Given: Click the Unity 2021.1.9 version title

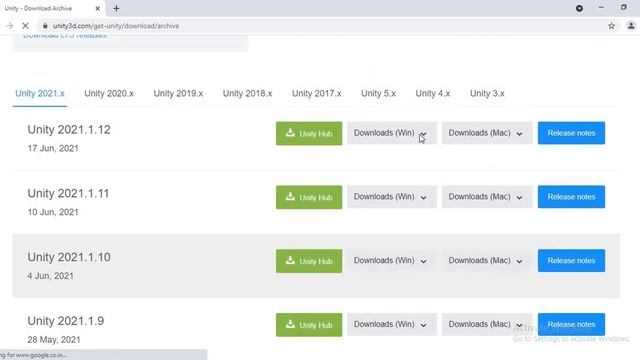Looking at the screenshot, I should click(66, 321).
